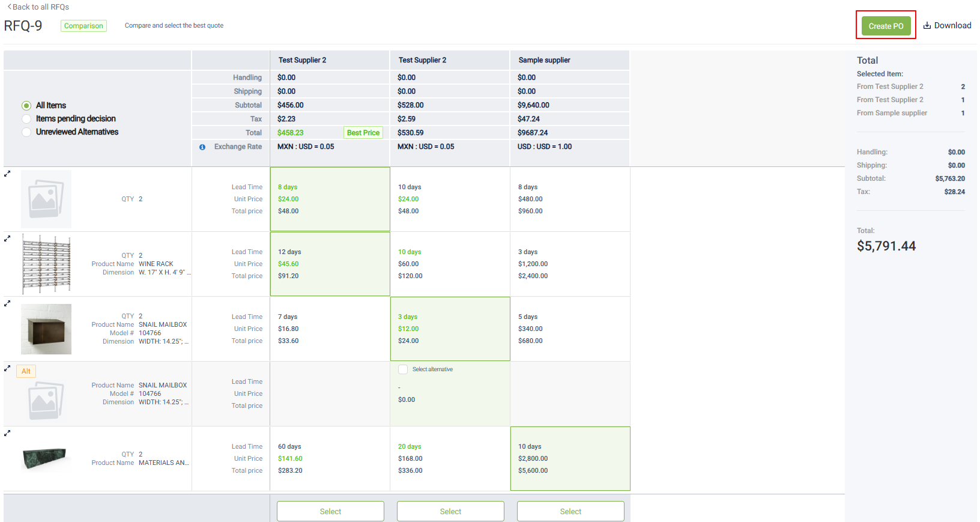Click the Best Price badge
This screenshot has width=980, height=522.
coord(363,133)
